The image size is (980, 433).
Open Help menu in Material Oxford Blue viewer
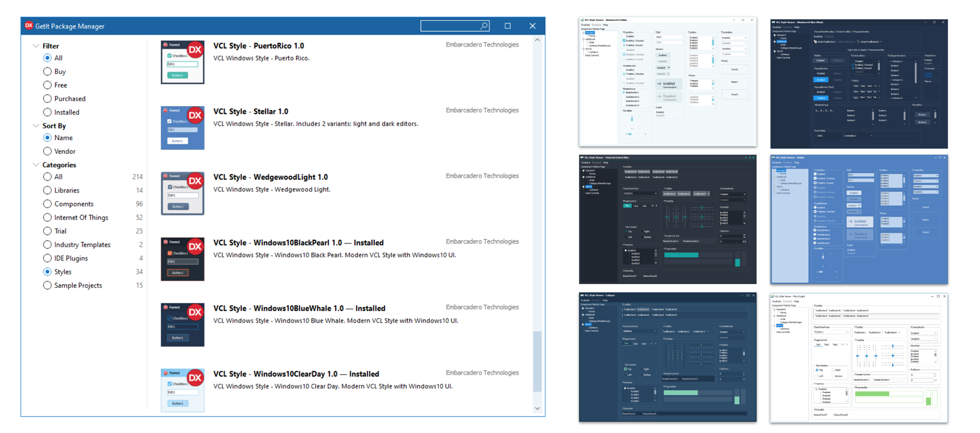click(606, 163)
